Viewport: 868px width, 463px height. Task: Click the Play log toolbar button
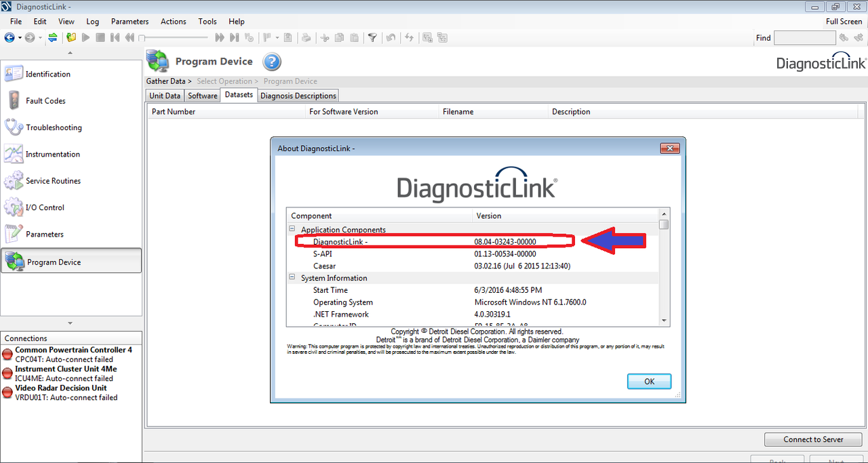(x=85, y=38)
